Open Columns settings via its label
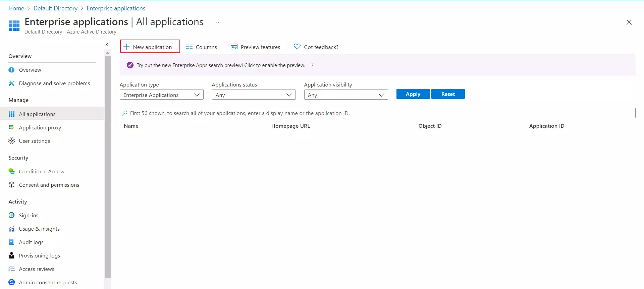The height and width of the screenshot is (289, 644). (x=206, y=47)
